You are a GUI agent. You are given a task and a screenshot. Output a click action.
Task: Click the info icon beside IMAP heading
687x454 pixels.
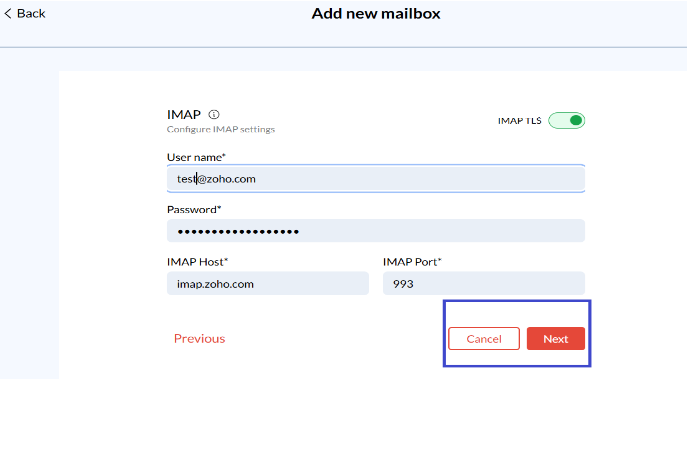point(214,115)
